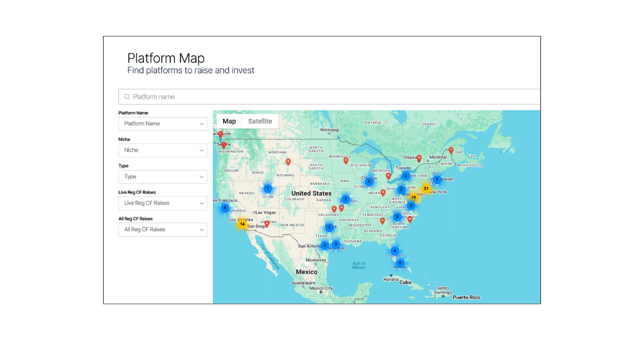Click the blue cluster of 3 in Utah
Viewport: 644px width, 338px height.
tap(267, 188)
